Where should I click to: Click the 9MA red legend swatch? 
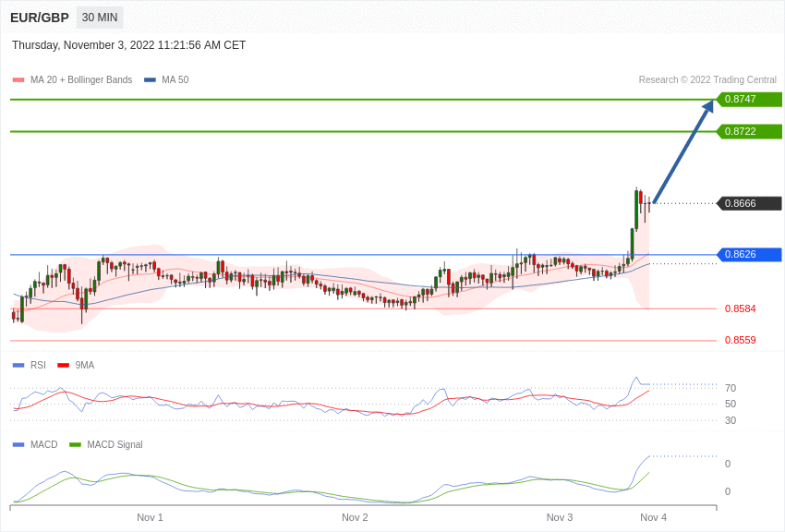click(x=64, y=366)
